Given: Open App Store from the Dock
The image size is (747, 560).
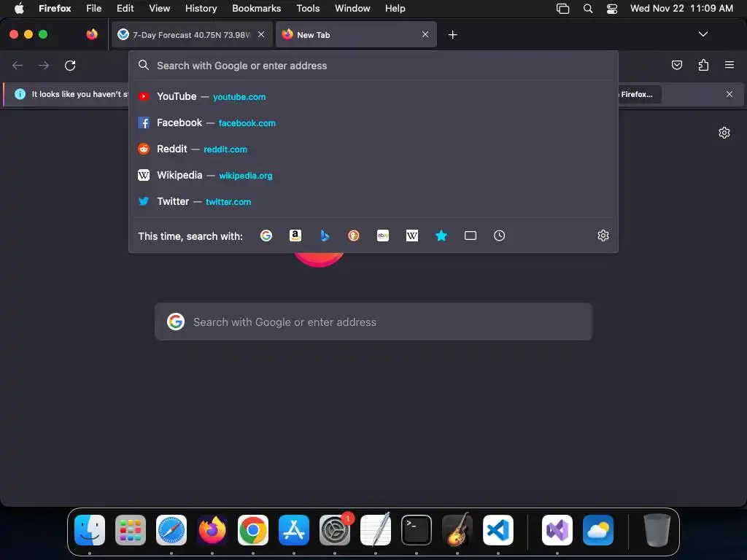Looking at the screenshot, I should 294,530.
